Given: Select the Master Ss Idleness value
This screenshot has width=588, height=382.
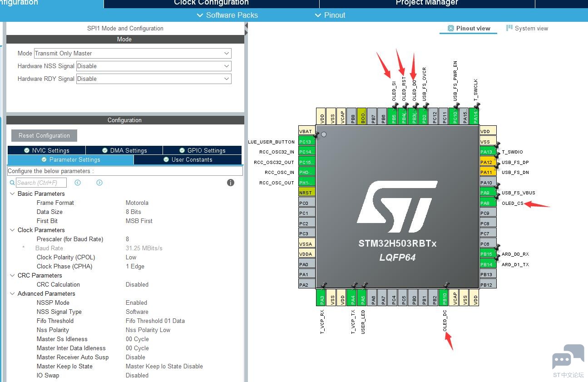Looking at the screenshot, I should [x=137, y=339].
